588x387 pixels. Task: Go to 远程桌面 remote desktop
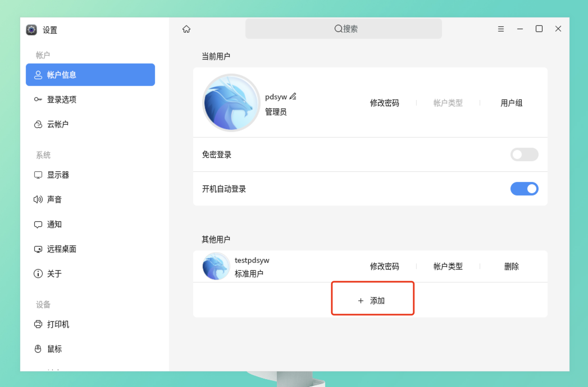point(61,249)
